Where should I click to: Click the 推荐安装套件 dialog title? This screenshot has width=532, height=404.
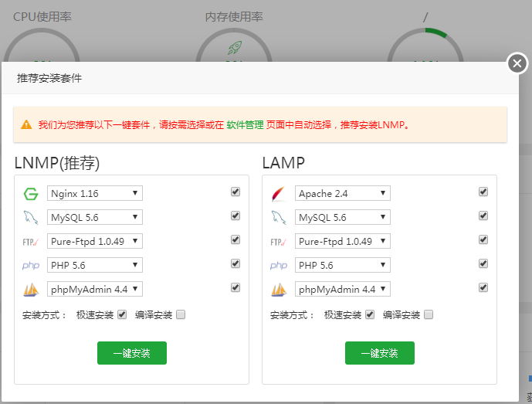[49, 79]
